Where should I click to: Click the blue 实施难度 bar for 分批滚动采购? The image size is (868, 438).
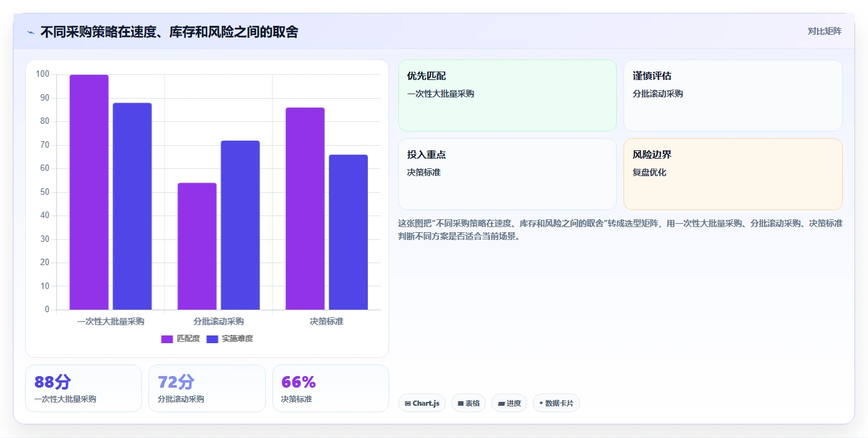pyautogui.click(x=240, y=225)
